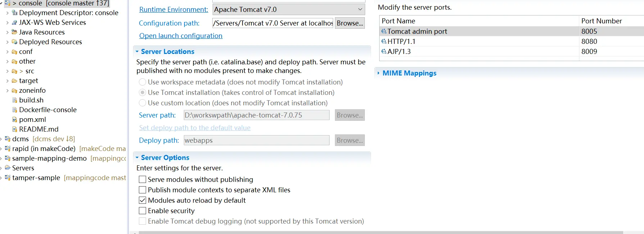The height and width of the screenshot is (234, 644).
Task: Click the Server path text field
Action: (x=257, y=115)
